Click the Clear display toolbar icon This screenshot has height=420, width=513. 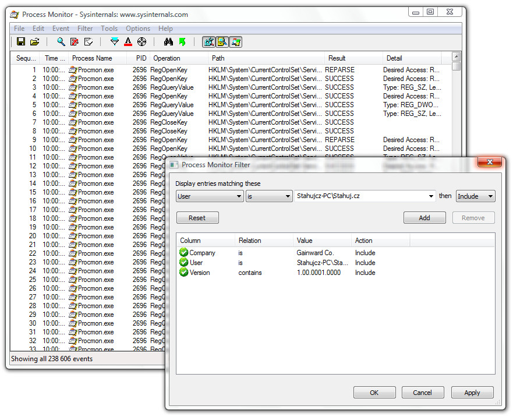(x=89, y=41)
